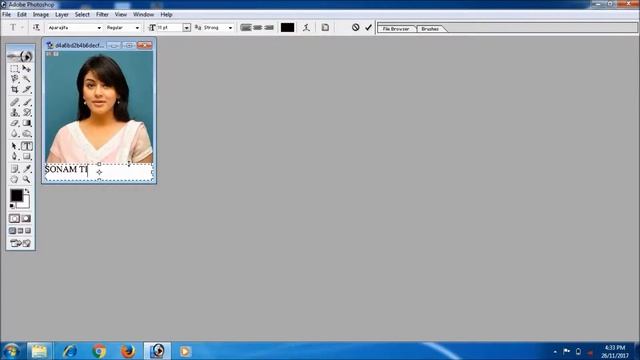Select the Clone Stamp tool
Screen dimensions: 640x360
coord(15,112)
